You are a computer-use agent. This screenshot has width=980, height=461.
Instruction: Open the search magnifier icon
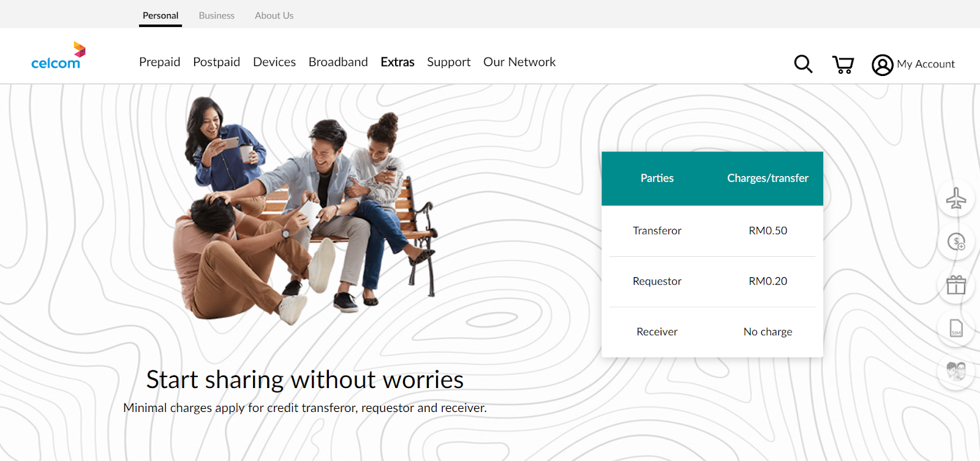[803, 64]
